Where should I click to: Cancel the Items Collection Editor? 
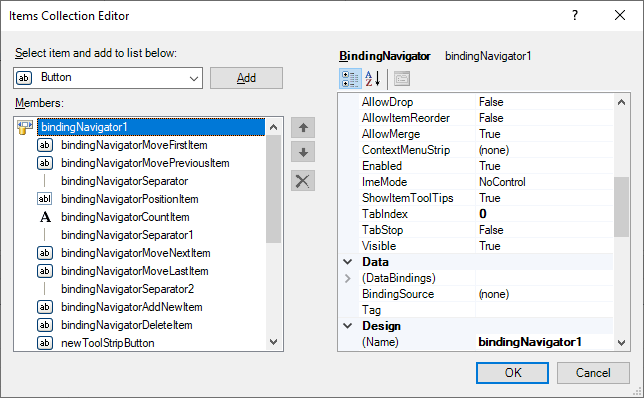coord(593,373)
